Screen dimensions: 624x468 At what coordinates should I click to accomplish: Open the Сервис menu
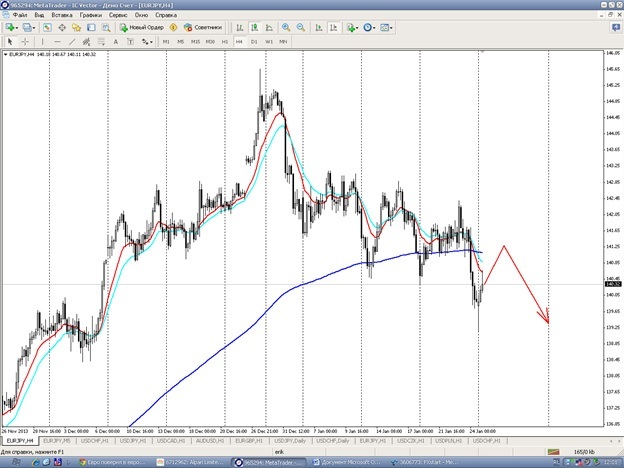118,16
